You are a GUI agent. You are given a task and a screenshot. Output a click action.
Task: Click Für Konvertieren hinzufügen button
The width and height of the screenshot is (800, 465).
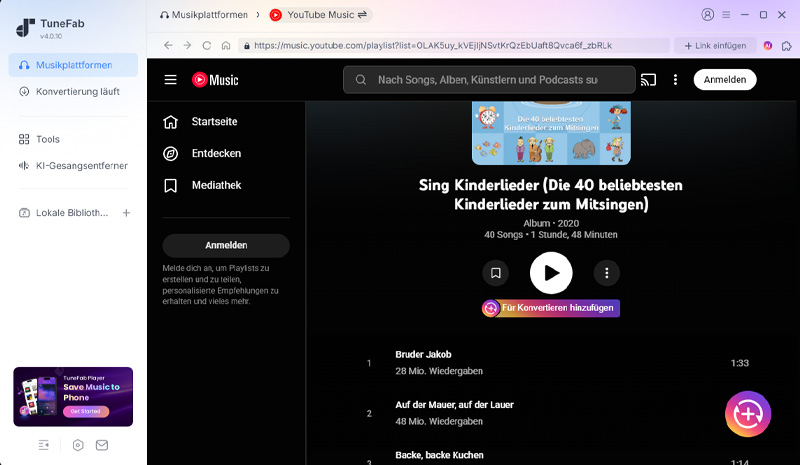551,308
